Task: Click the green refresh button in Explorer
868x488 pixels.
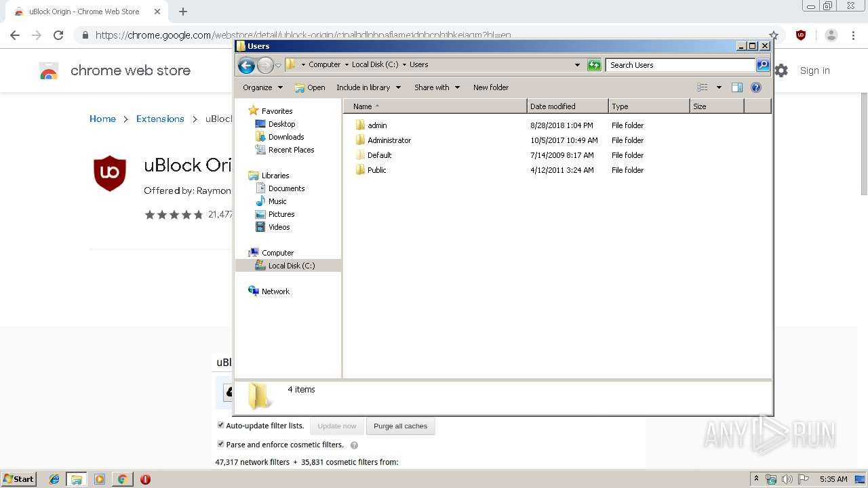Action: coord(594,65)
